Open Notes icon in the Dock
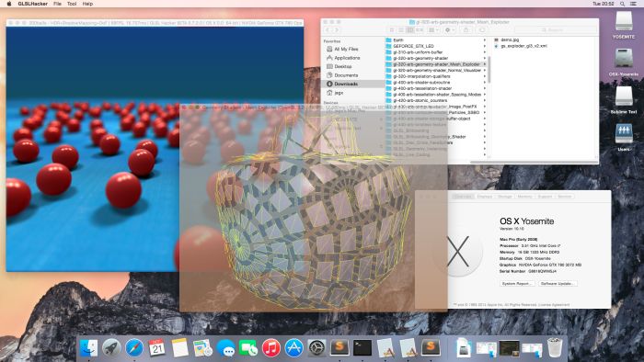Screen dimensions: 644x362 click(180, 348)
